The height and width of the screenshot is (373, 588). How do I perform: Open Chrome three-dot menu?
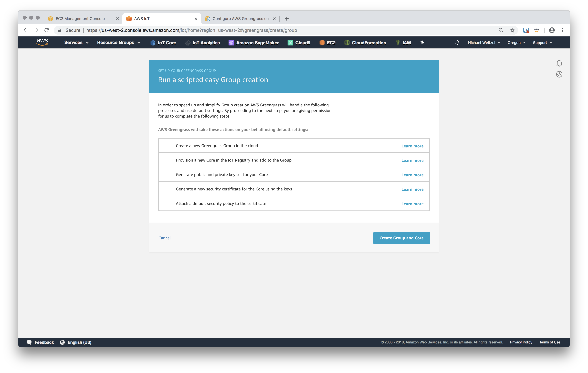[562, 30]
